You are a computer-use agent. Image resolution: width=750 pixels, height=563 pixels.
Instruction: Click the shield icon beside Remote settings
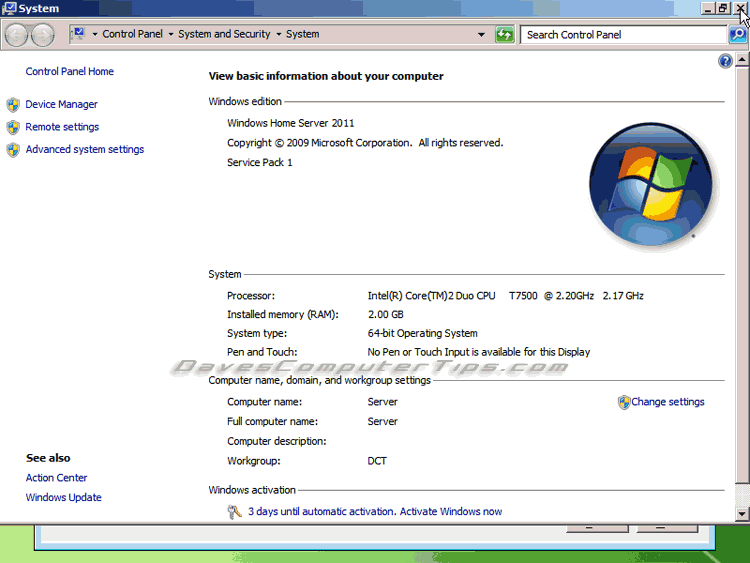point(13,127)
